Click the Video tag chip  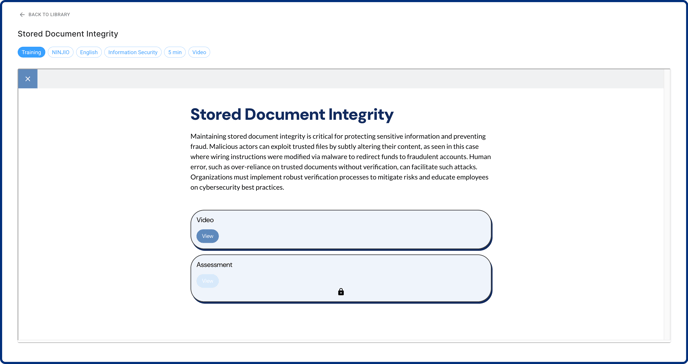click(199, 52)
